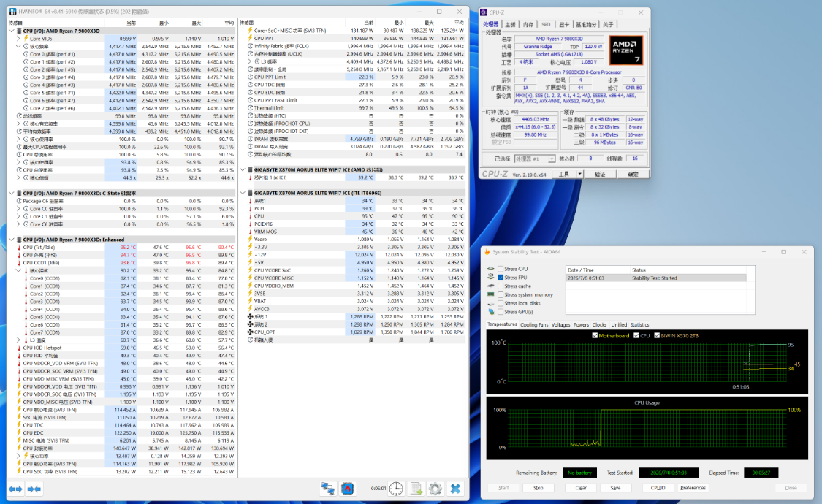Click the CPU-Z 确定 button
The width and height of the screenshot is (822, 504).
pos(633,174)
